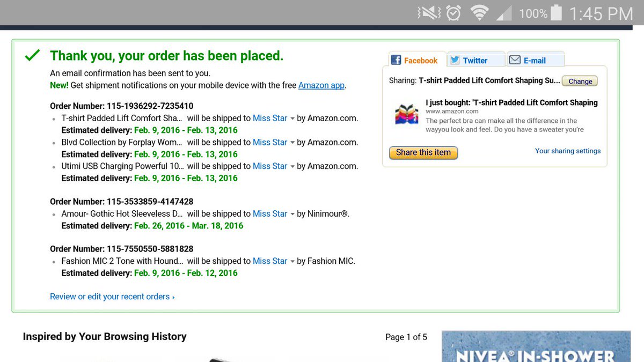Tap the alarm clock status icon
The width and height of the screenshot is (644, 362).
click(453, 13)
